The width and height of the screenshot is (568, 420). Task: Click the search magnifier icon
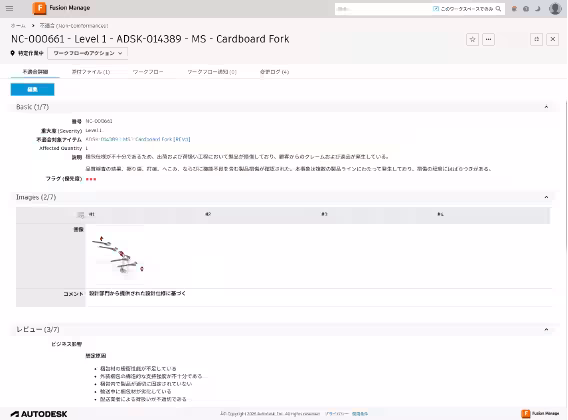click(x=498, y=9)
